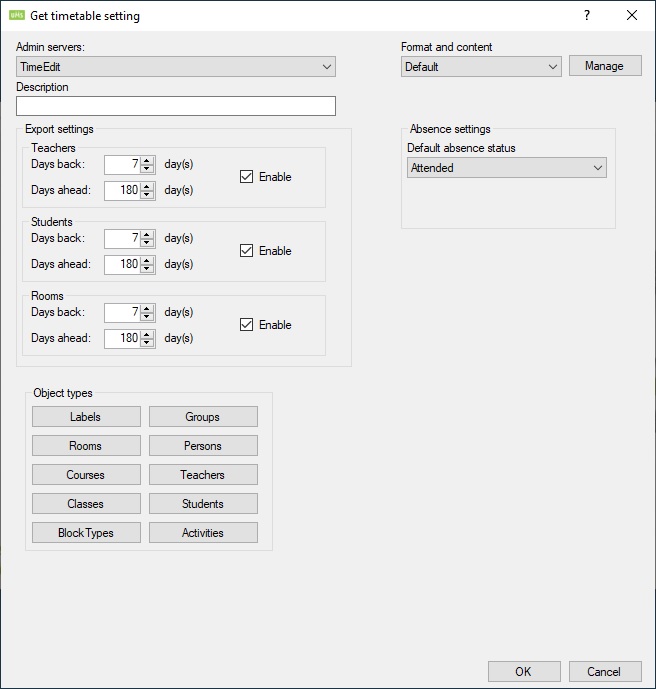Increase Students Days back spinner value
Screen dimensions: 656x689
click(147, 234)
